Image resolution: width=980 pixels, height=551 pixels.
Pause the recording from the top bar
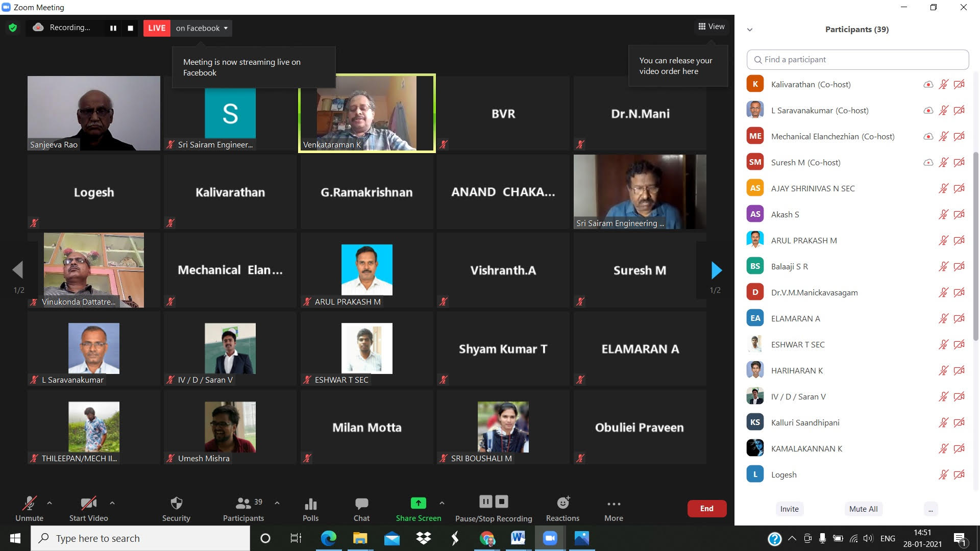click(x=113, y=28)
